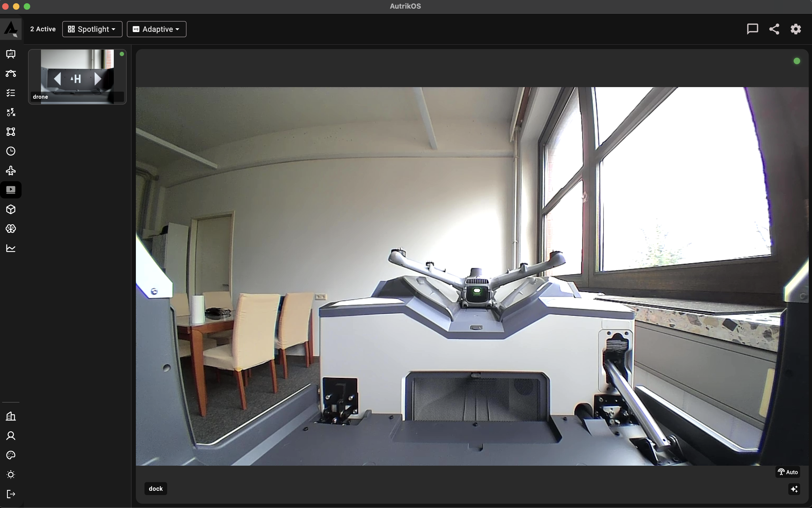Screen dimensions: 812x508
Task: Expand the Spotlight layout dropdown
Action: coord(92,29)
